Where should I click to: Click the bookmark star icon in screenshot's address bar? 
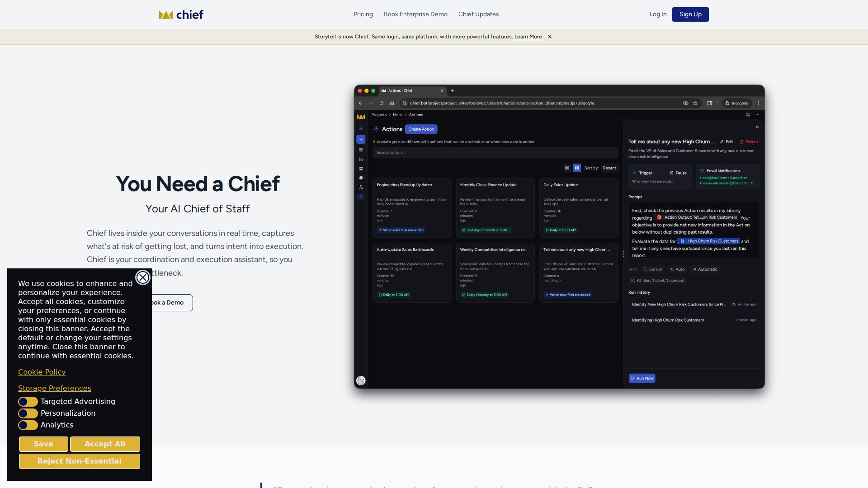point(695,103)
